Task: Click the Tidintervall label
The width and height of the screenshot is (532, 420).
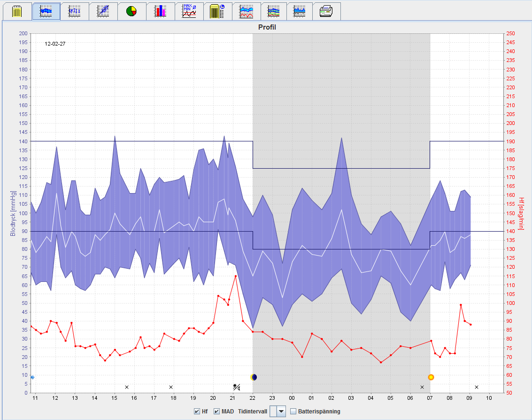Action: (x=253, y=412)
